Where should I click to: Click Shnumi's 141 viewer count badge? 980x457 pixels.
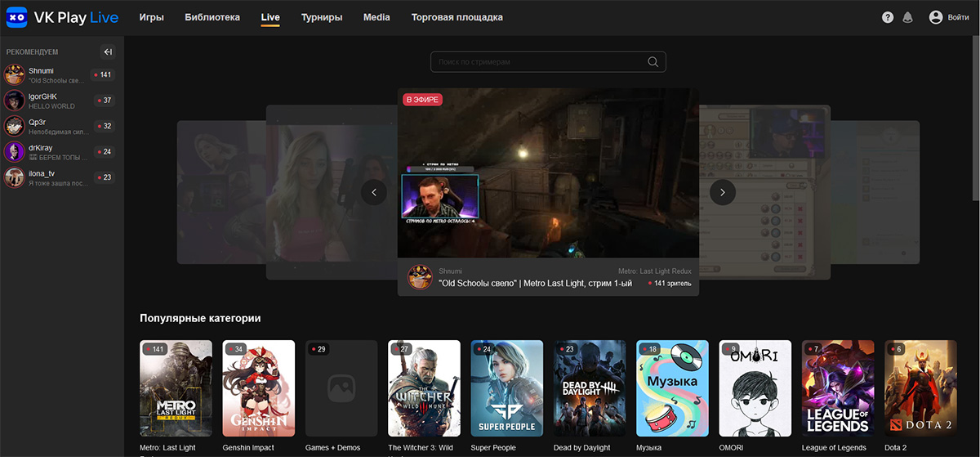tap(103, 75)
